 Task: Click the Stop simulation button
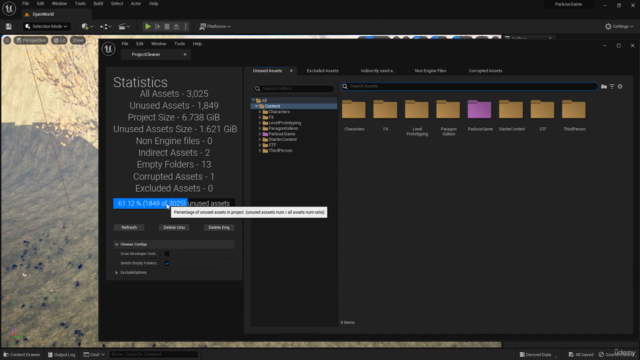(167, 27)
